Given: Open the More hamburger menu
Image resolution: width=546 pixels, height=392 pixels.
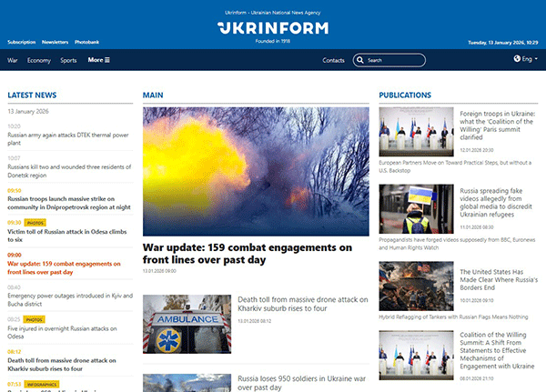Looking at the screenshot, I should click(x=99, y=60).
